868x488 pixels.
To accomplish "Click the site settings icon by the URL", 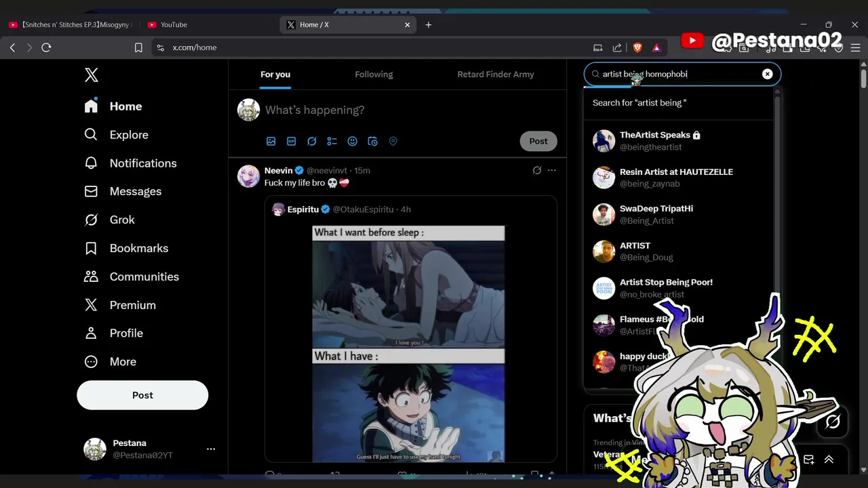I will point(160,47).
